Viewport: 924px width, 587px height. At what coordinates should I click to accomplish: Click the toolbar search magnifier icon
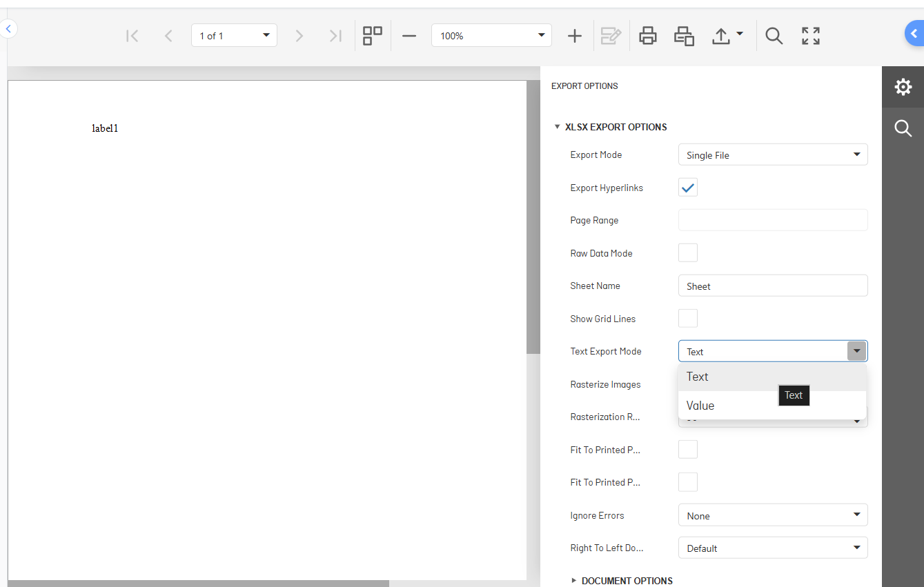coord(774,36)
